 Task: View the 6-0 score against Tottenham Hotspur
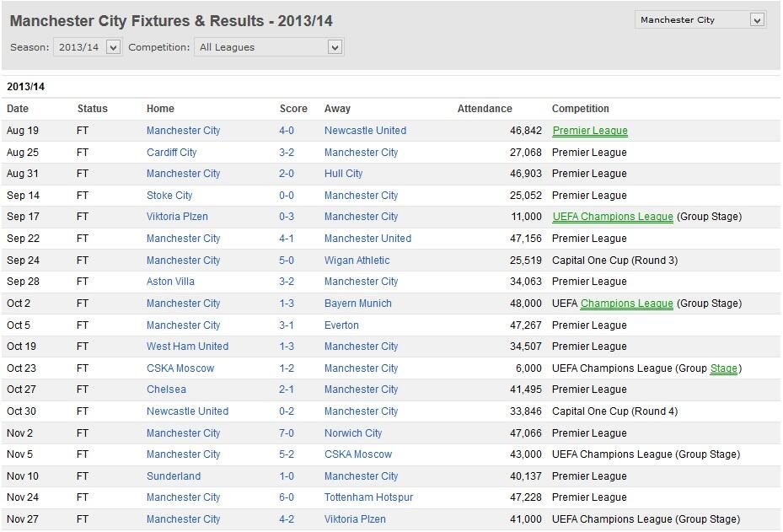[287, 497]
